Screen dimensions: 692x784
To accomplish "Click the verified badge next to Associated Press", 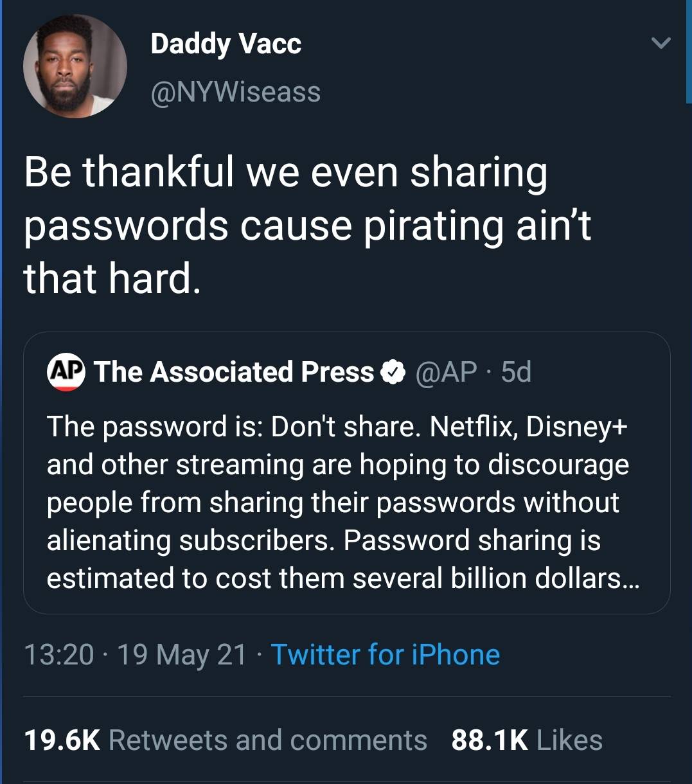I will 393,371.
